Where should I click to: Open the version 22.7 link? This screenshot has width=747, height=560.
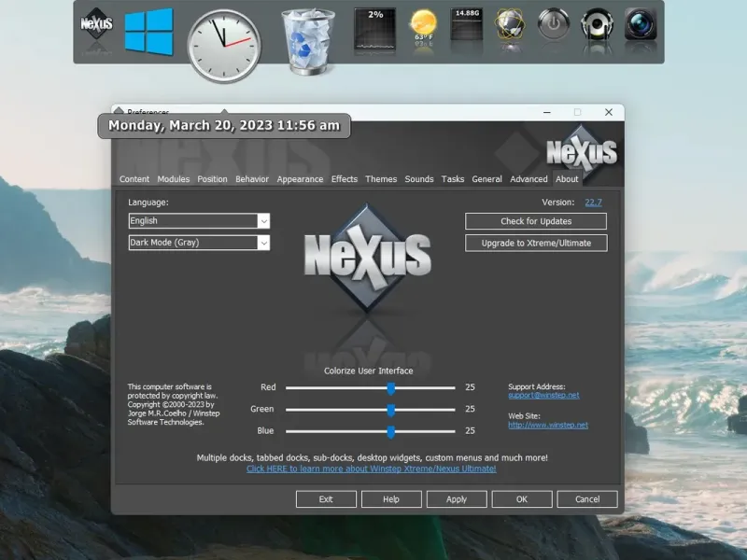click(593, 203)
